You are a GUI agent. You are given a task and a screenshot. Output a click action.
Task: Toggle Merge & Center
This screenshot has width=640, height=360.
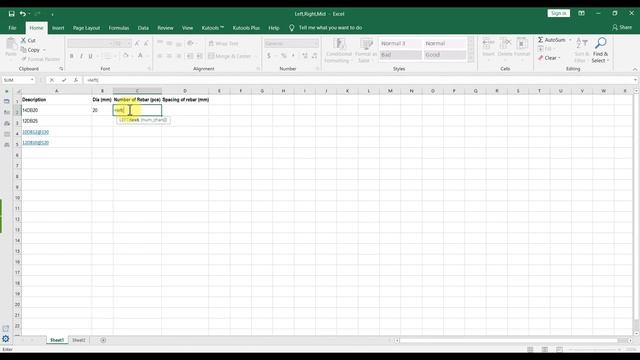(230, 56)
